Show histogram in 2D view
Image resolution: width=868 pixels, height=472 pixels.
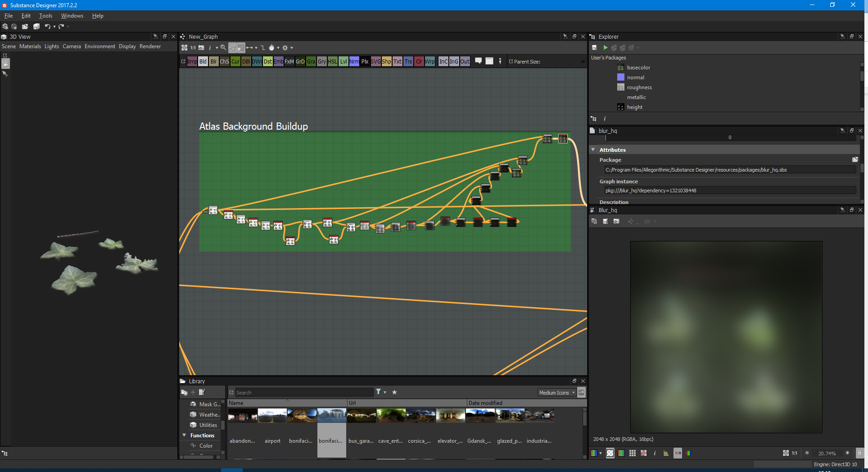pos(666,453)
